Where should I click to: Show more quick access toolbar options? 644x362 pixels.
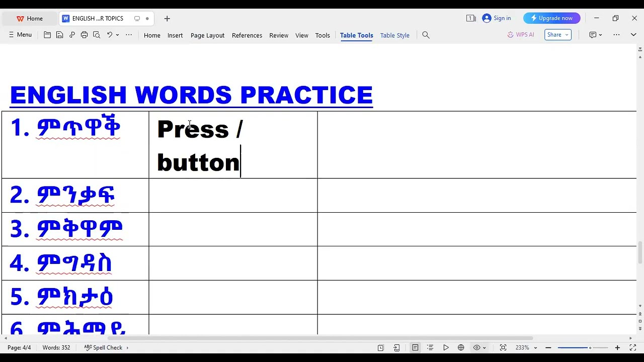tap(129, 35)
